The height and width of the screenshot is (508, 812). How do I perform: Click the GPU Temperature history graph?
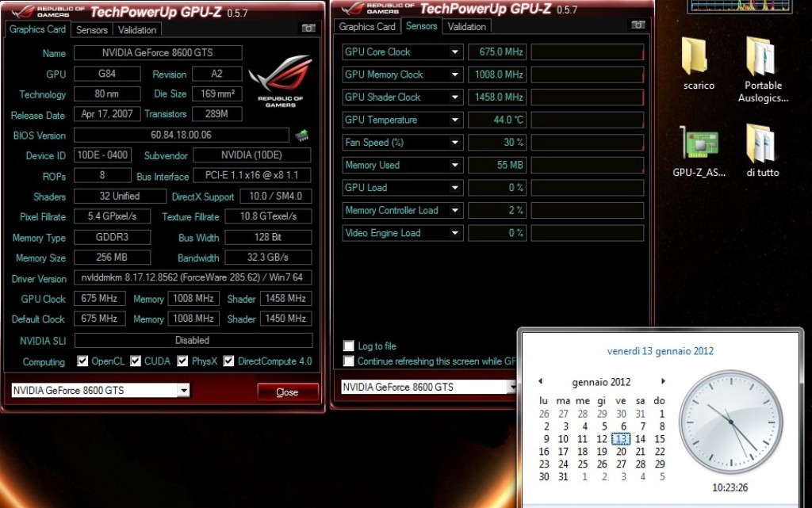[x=588, y=120]
